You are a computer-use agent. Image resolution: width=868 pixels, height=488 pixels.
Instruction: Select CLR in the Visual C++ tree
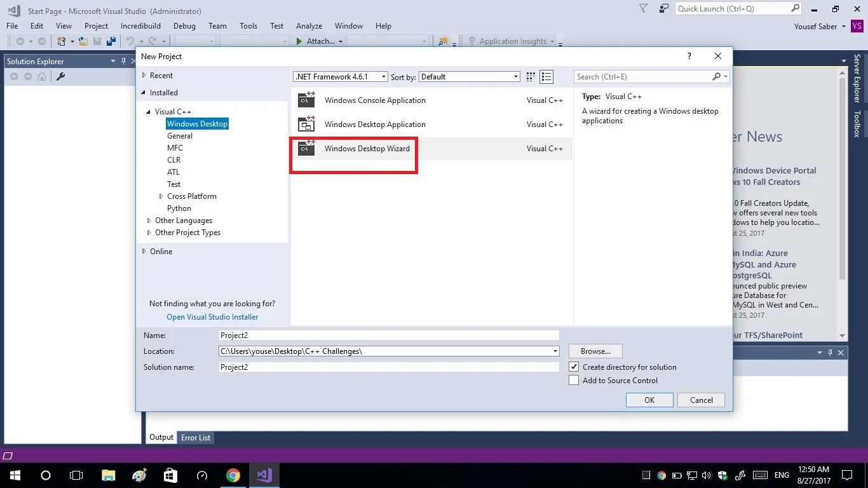click(x=173, y=160)
